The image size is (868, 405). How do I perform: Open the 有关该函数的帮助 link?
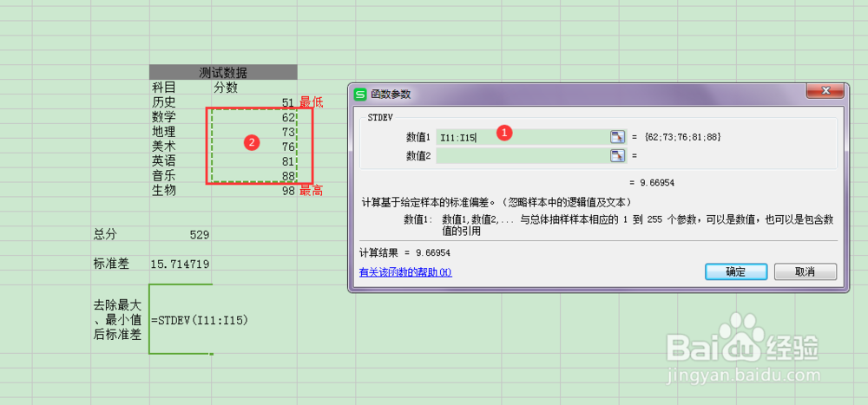click(405, 272)
